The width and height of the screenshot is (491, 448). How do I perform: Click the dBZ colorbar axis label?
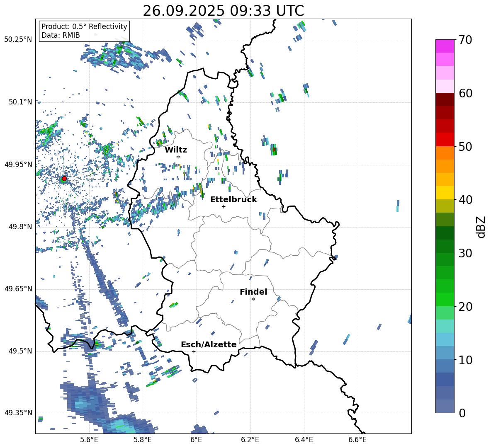[x=481, y=227]
